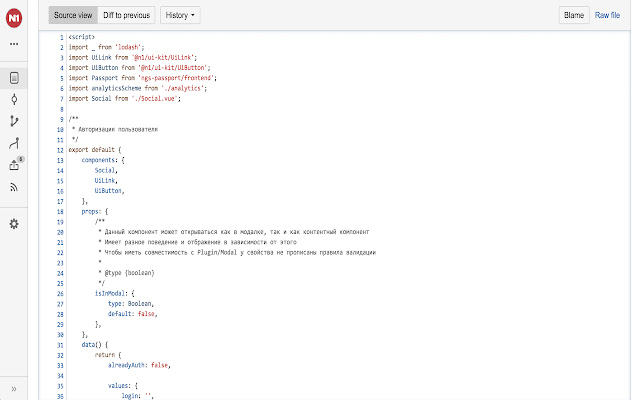Open the Source files icon in sidebar
The image size is (640, 400).
(x=14, y=78)
